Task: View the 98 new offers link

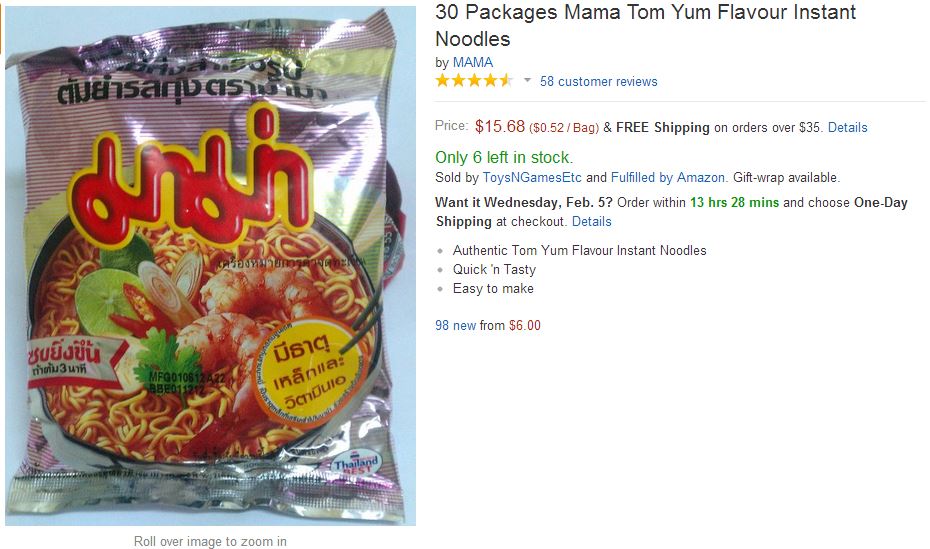Action: coord(456,325)
